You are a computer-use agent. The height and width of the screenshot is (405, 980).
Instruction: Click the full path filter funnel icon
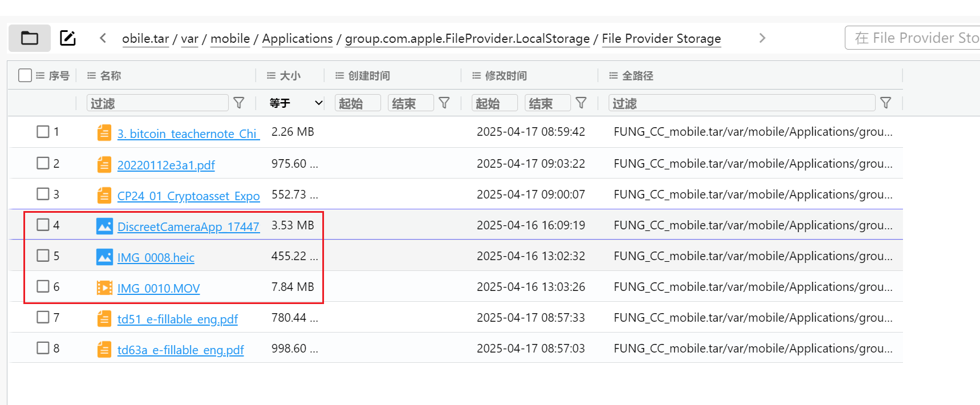click(886, 103)
